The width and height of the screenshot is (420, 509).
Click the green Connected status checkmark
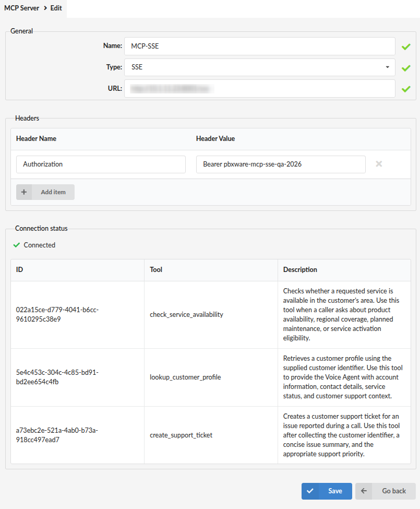[17, 245]
